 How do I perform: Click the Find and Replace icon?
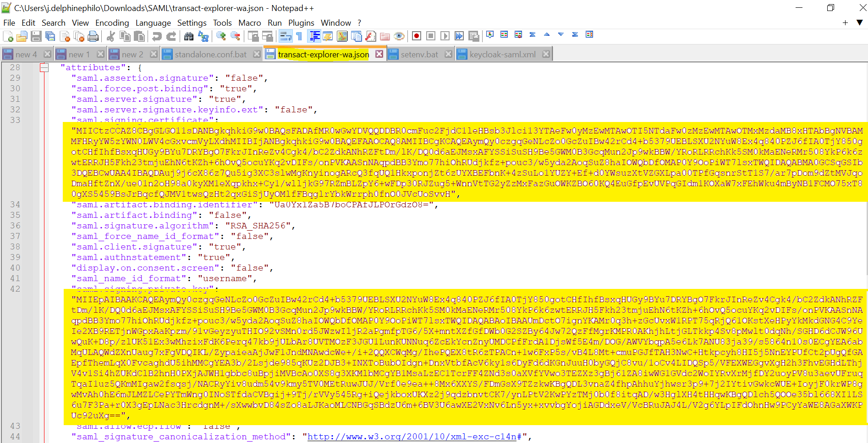(203, 36)
